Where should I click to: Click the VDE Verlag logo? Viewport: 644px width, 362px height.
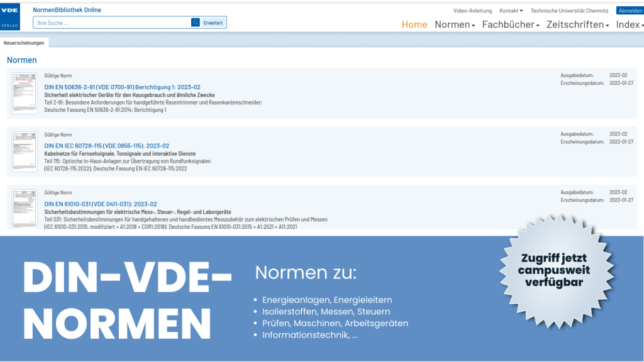9,17
